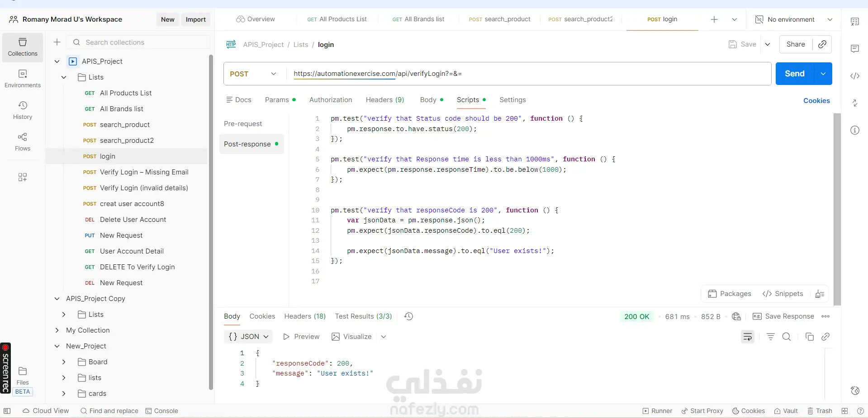Click the network globe icon in response bar
Viewport: 868px width, 418px height.
(736, 316)
